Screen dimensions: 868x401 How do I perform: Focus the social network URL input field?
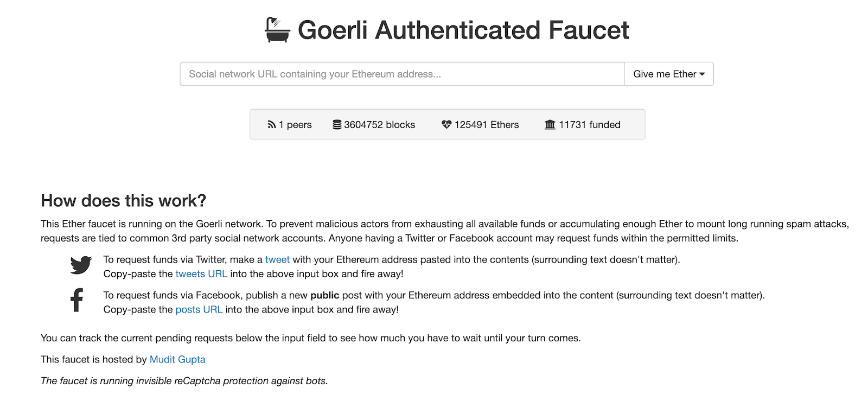402,74
